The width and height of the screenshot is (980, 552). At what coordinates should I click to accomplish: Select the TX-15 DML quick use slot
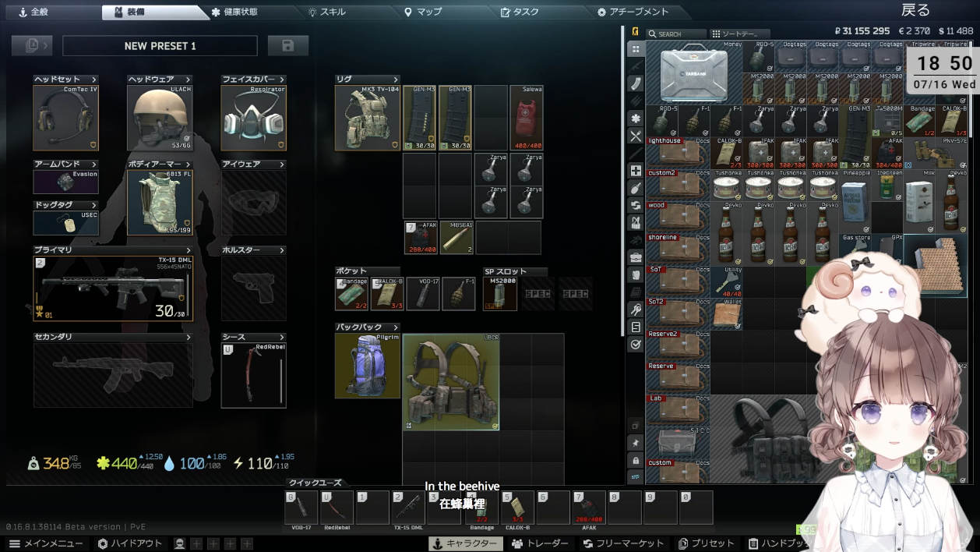pos(408,508)
